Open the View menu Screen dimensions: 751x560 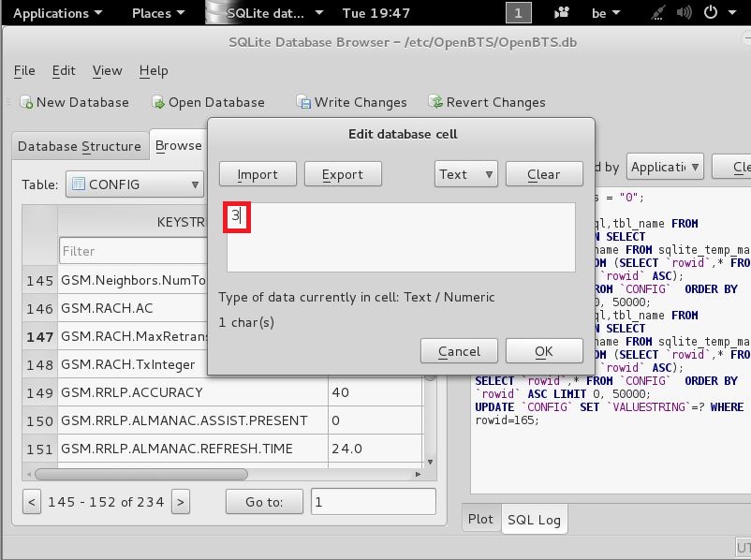pos(108,71)
